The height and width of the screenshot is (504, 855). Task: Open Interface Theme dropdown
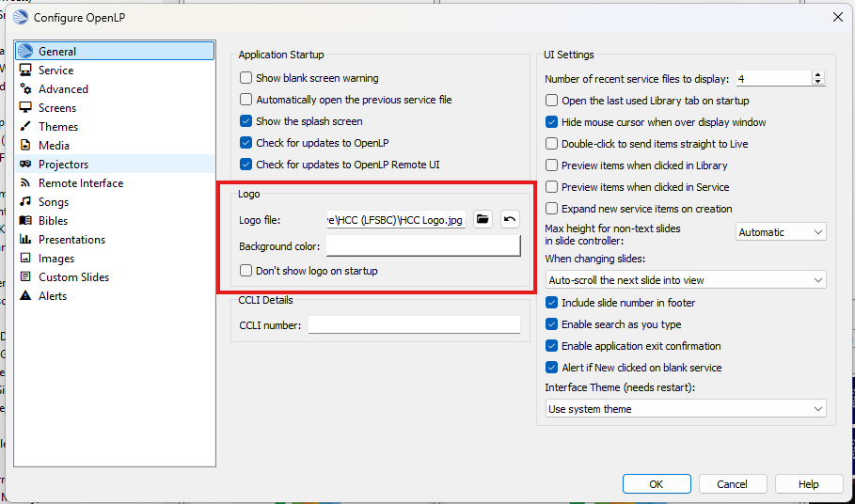(x=686, y=409)
